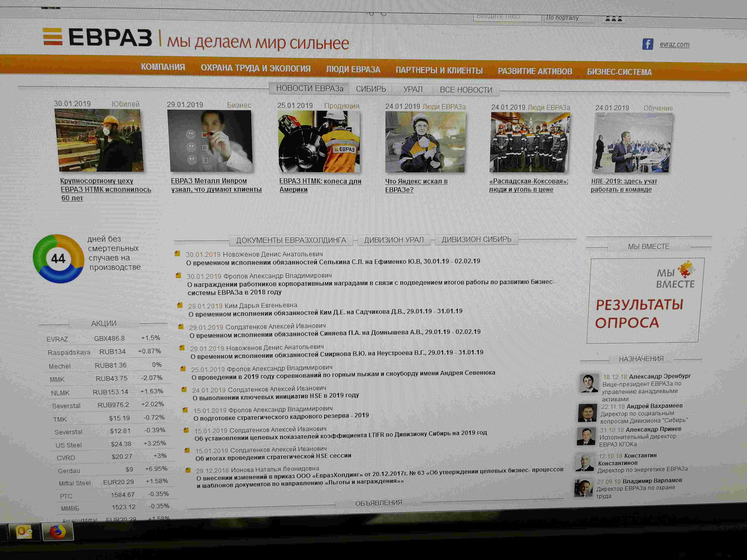Image resolution: width=747 pixels, height=560 pixels.
Task: Read 'Крупносортному цеху ЕВРАЗ НТМК исполнилось 60 лет'
Action: point(105,189)
